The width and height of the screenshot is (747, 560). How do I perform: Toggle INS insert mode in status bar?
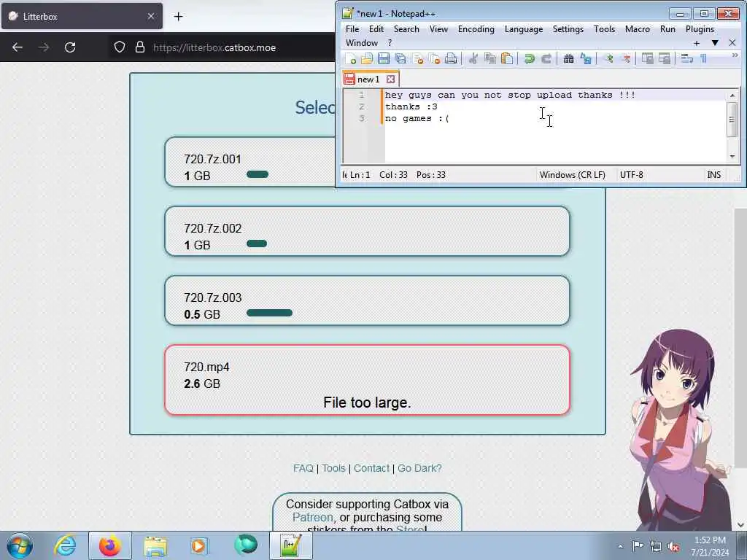tap(713, 175)
